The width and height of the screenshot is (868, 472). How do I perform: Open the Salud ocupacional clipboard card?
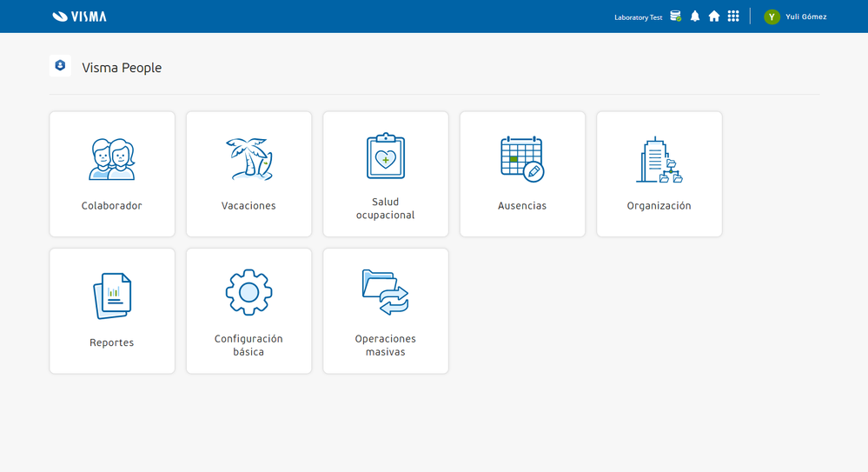tap(385, 174)
